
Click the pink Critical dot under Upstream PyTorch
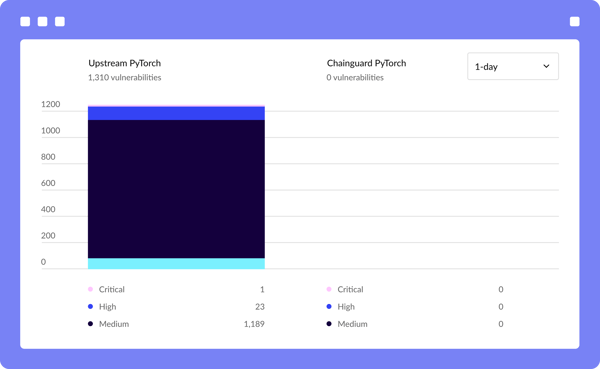tap(90, 289)
